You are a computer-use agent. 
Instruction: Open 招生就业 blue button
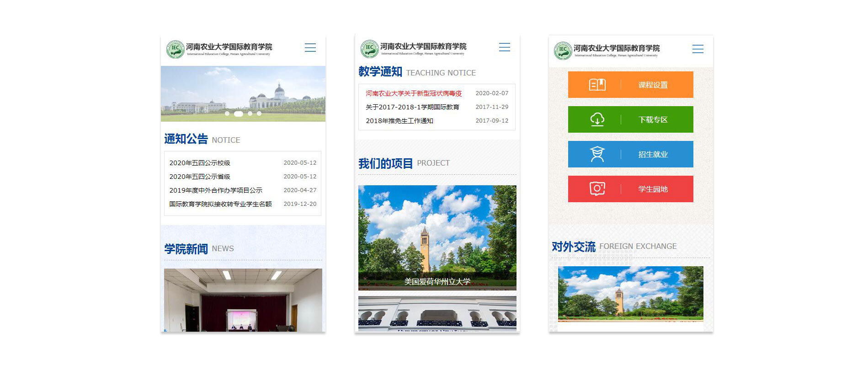point(630,154)
